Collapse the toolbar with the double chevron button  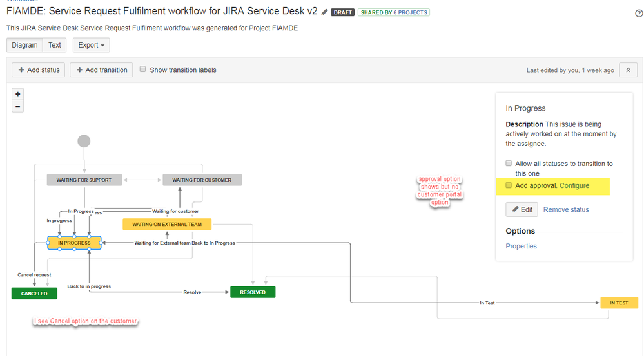(x=628, y=70)
